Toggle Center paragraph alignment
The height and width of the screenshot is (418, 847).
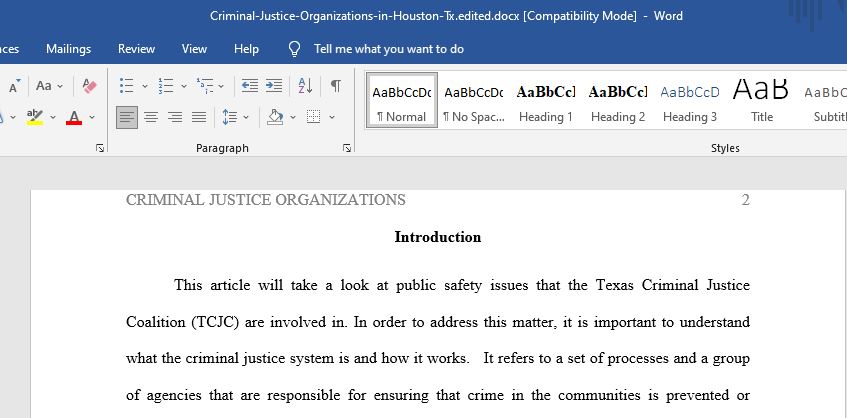click(151, 117)
